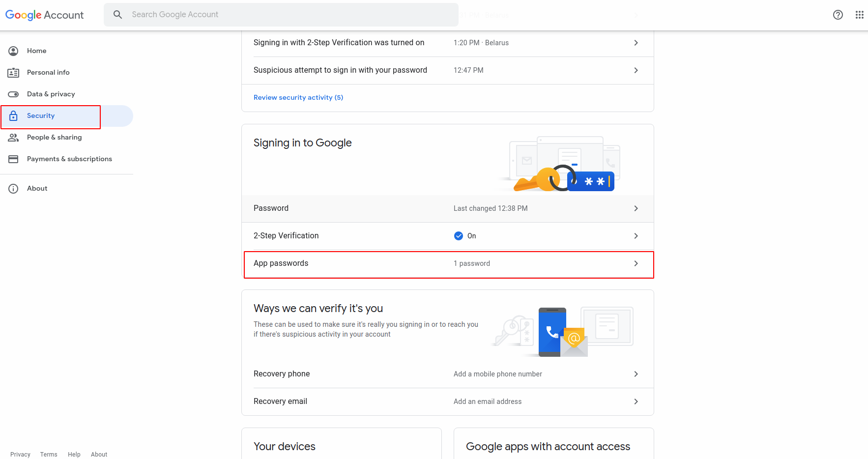This screenshot has width=868, height=459.
Task: Open the About sidebar item
Action: coord(66,189)
